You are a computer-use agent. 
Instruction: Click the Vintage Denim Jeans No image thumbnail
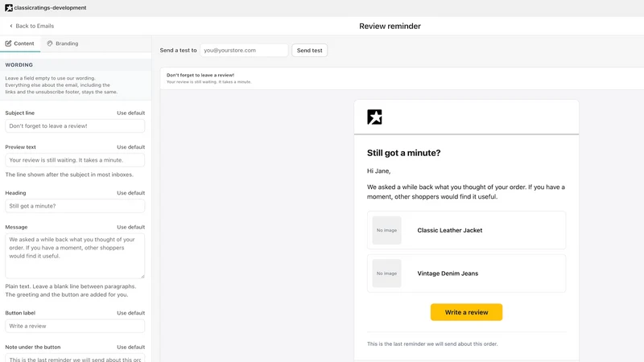tap(386, 274)
